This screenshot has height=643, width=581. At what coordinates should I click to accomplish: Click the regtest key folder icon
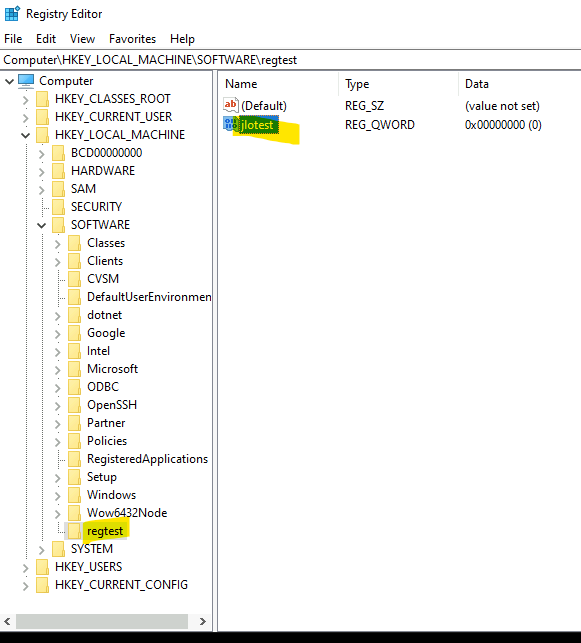(74, 531)
